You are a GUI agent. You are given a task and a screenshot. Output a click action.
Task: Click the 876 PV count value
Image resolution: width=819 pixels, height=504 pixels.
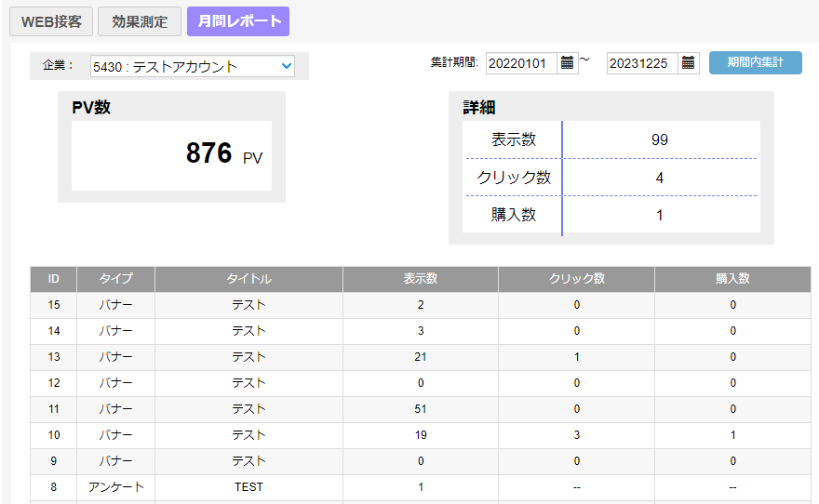click(x=209, y=154)
